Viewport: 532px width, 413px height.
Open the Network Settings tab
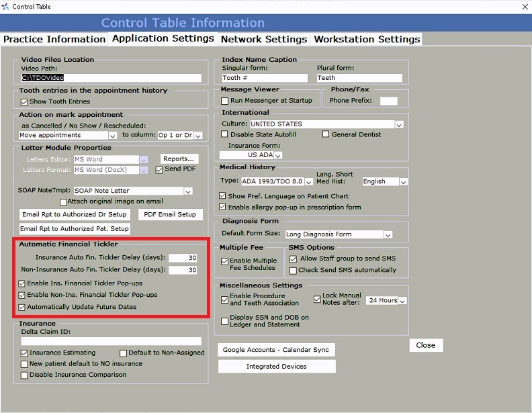tap(263, 39)
